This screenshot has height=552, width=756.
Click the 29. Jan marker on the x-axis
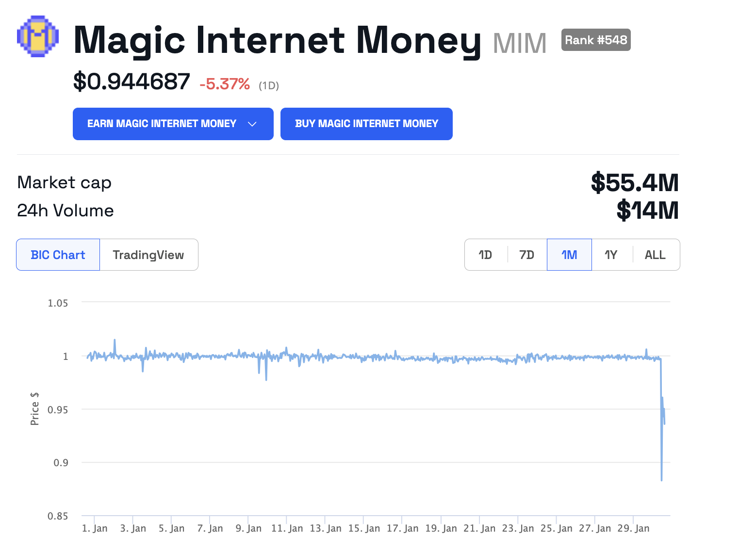pos(633,528)
